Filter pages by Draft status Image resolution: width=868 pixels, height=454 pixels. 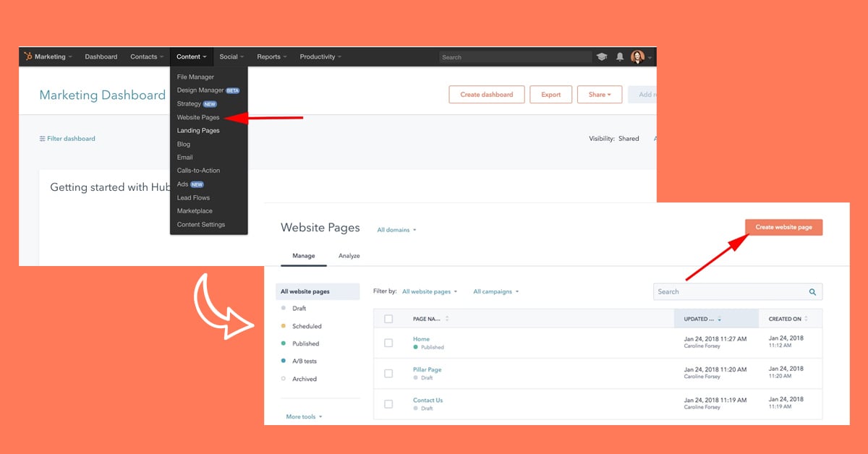[x=300, y=309]
